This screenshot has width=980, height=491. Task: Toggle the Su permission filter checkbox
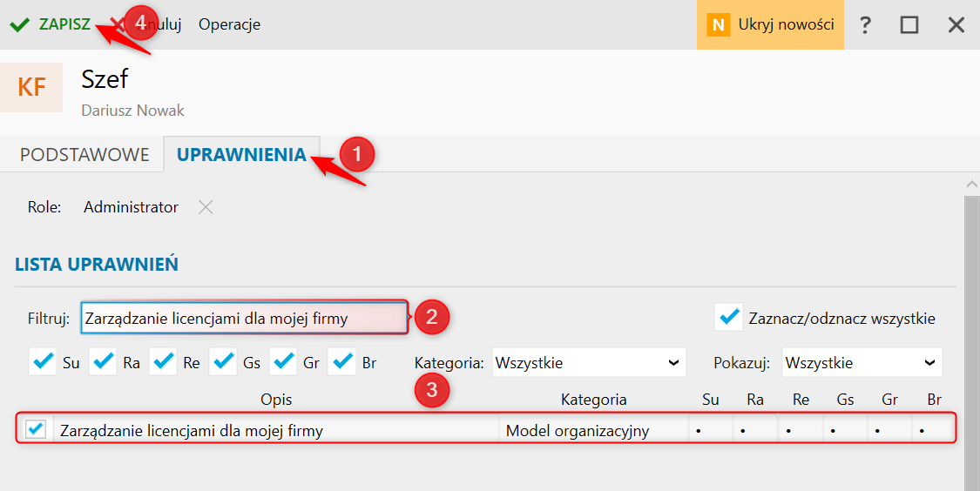click(43, 361)
